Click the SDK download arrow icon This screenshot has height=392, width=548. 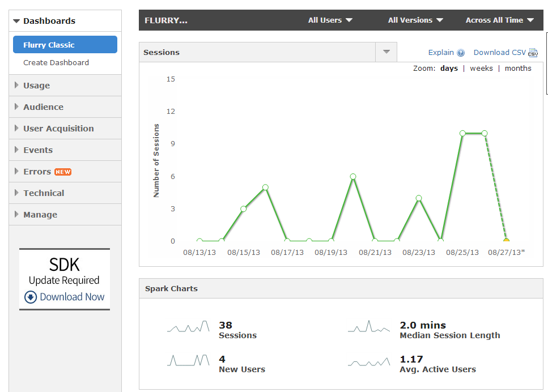pos(31,297)
